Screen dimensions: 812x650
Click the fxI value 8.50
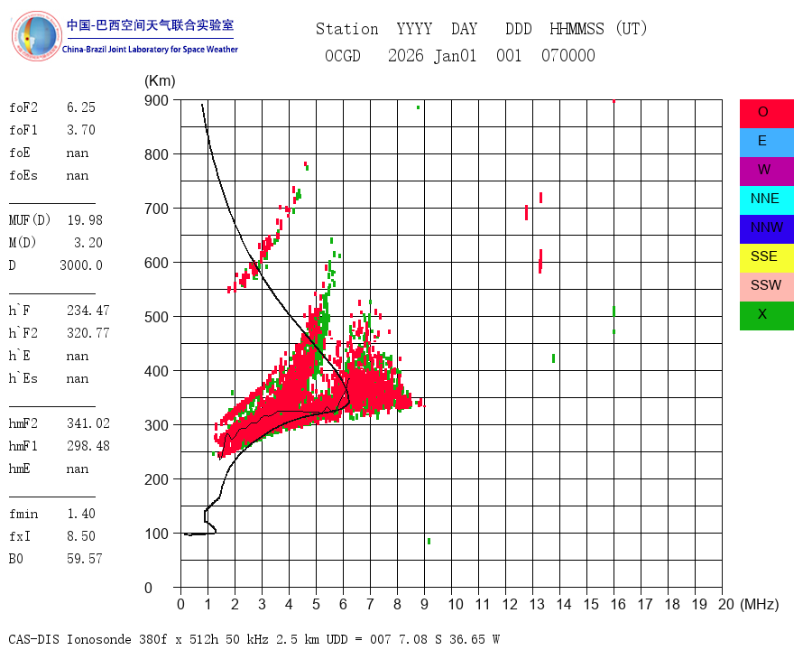(81, 536)
